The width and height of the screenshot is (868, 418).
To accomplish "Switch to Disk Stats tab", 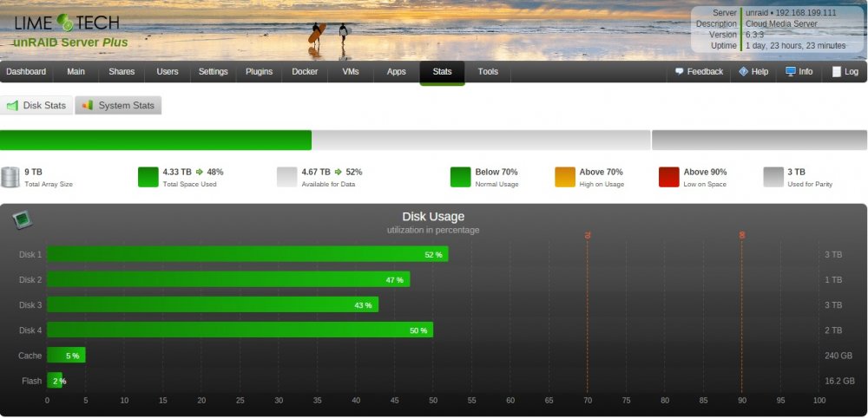I will (36, 106).
